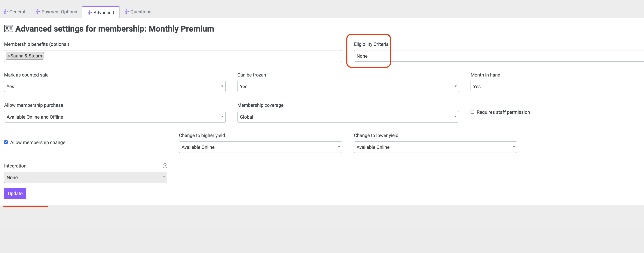Remove the Sauna & Steam benefit tag

[x=9, y=56]
